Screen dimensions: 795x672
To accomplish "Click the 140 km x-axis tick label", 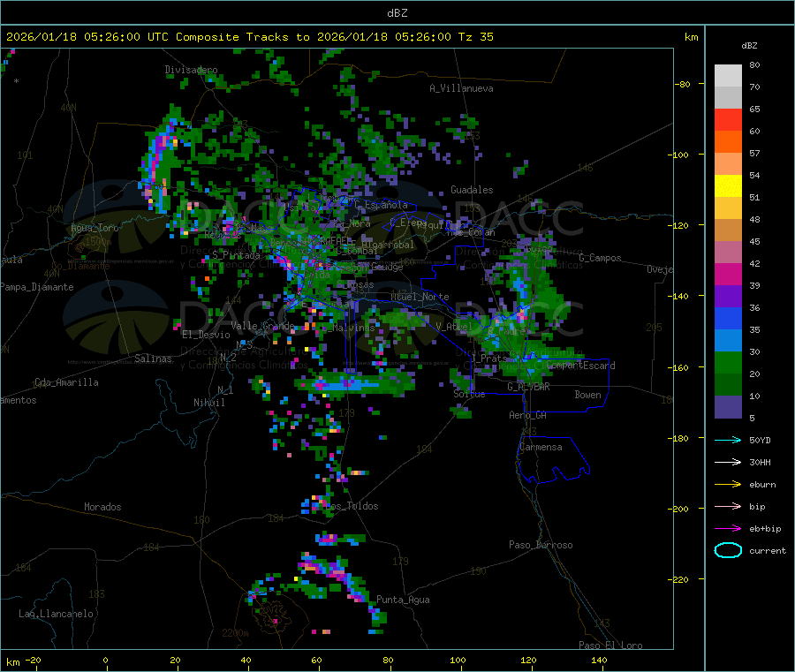I will coord(599,660).
